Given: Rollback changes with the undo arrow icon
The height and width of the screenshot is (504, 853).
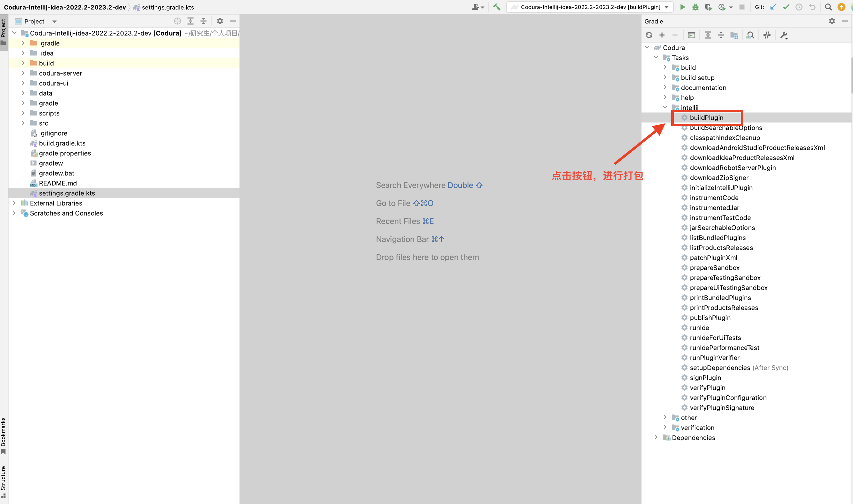Looking at the screenshot, I should coord(812,7).
